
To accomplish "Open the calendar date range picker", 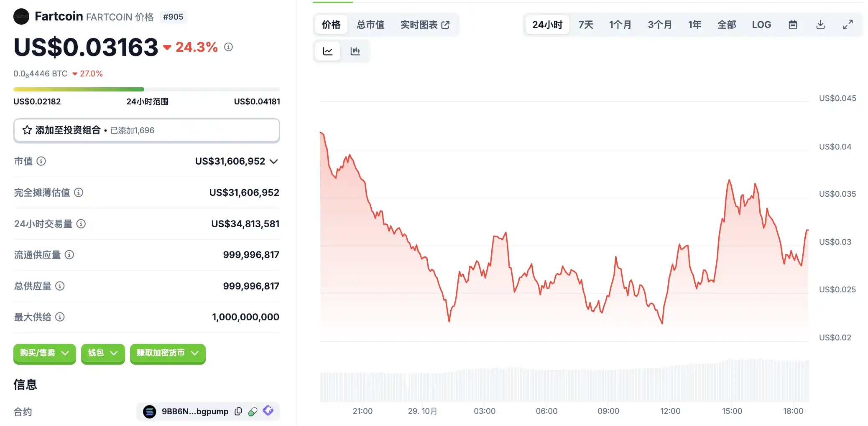I will [x=793, y=25].
